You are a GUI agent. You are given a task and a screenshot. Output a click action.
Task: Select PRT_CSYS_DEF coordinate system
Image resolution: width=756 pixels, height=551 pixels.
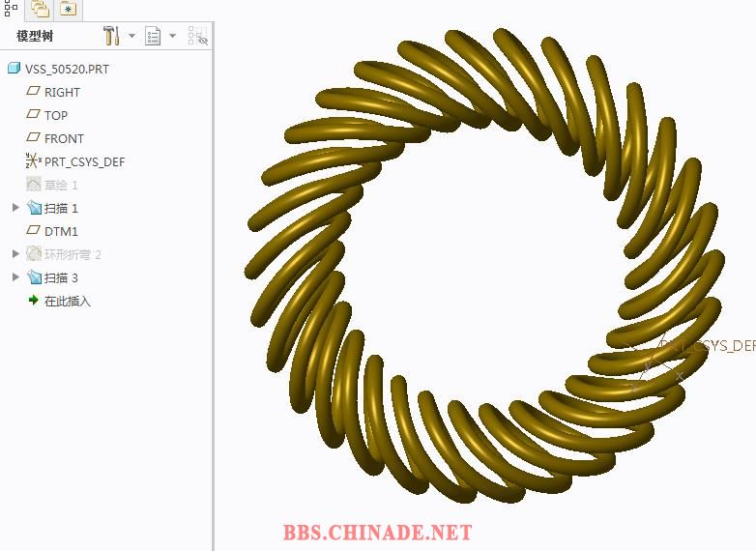(x=84, y=162)
